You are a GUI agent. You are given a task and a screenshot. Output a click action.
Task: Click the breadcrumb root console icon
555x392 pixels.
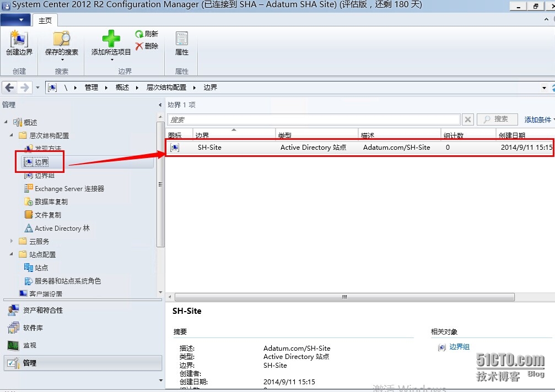(52, 88)
